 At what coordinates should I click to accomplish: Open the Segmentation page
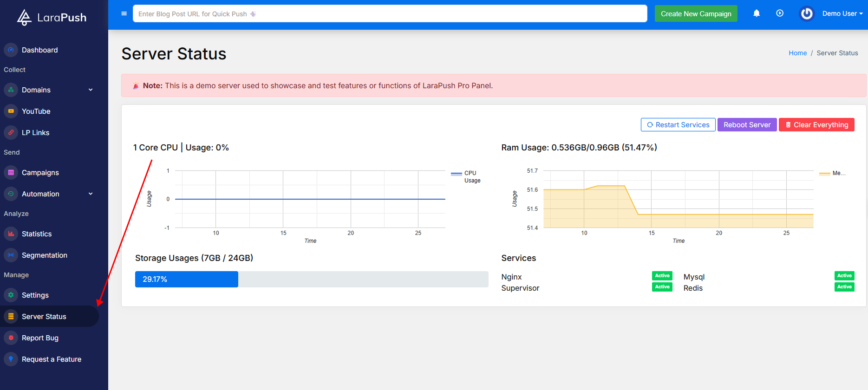click(49, 255)
